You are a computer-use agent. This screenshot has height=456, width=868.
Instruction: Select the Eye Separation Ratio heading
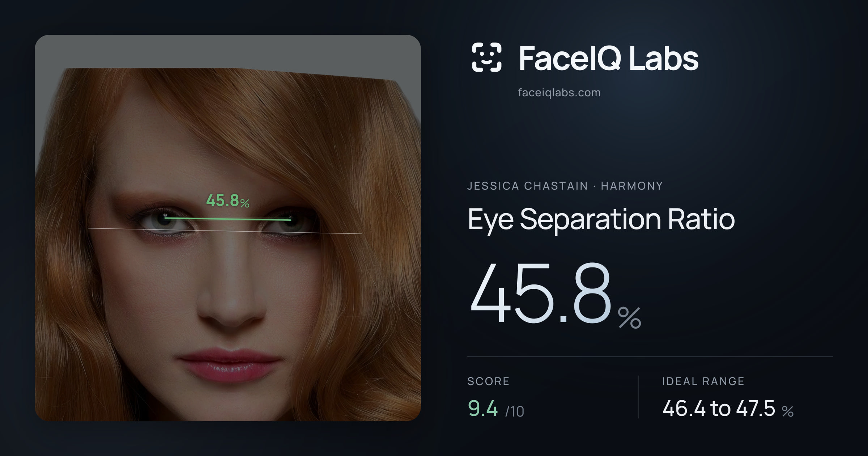click(x=601, y=220)
